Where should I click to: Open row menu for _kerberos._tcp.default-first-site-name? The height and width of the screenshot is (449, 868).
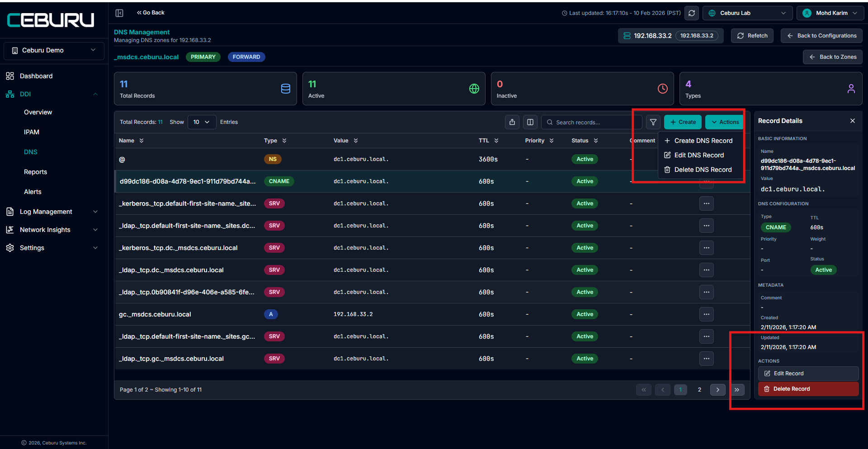(707, 203)
